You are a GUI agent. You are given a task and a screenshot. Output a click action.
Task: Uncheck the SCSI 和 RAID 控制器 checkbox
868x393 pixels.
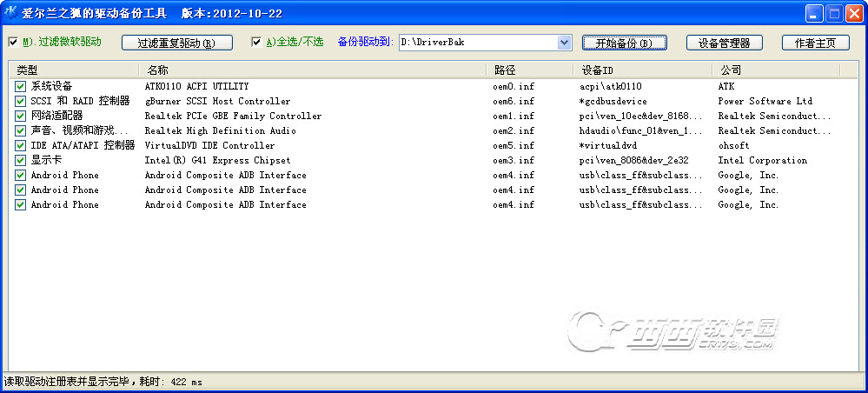point(21,102)
